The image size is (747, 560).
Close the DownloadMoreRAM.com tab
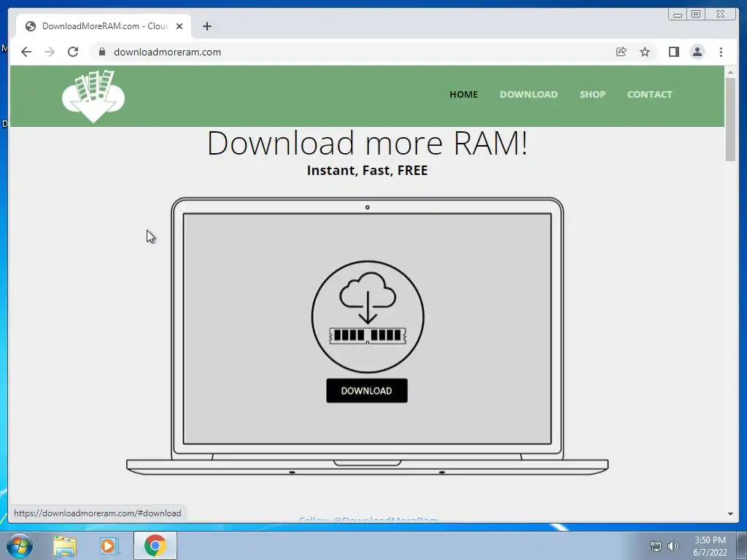pyautogui.click(x=179, y=26)
